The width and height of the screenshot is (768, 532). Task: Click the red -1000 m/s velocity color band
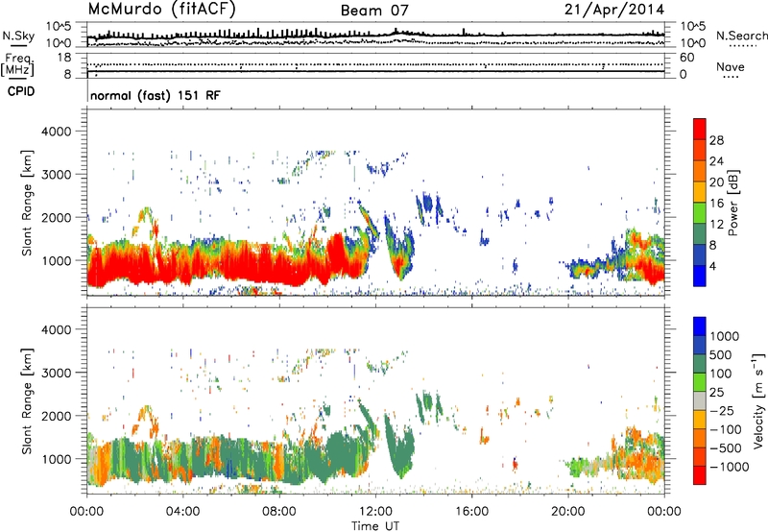click(700, 475)
